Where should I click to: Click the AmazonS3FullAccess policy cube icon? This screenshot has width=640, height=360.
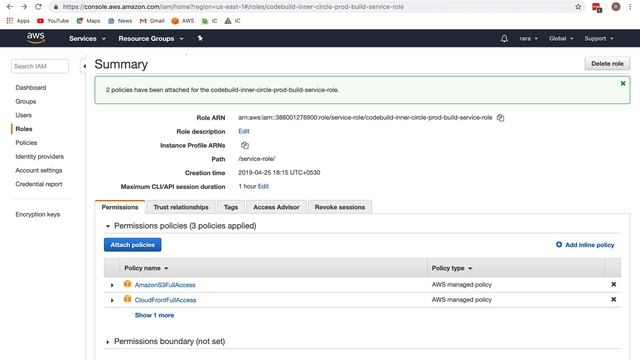pyautogui.click(x=127, y=284)
